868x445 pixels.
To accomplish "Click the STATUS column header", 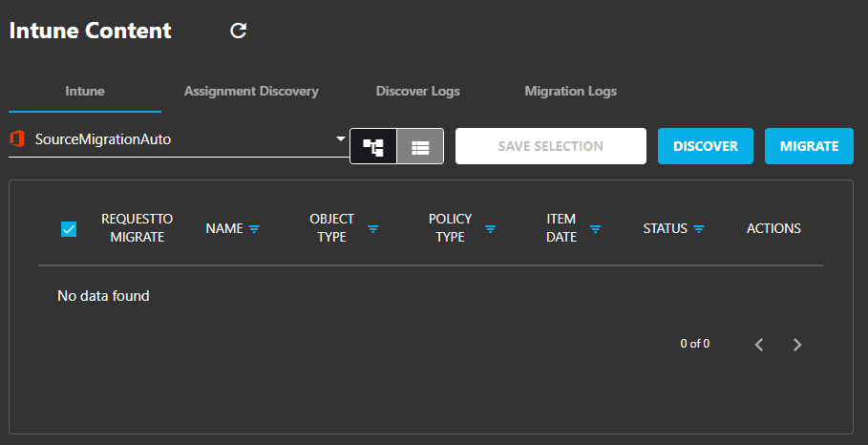I will tap(665, 228).
